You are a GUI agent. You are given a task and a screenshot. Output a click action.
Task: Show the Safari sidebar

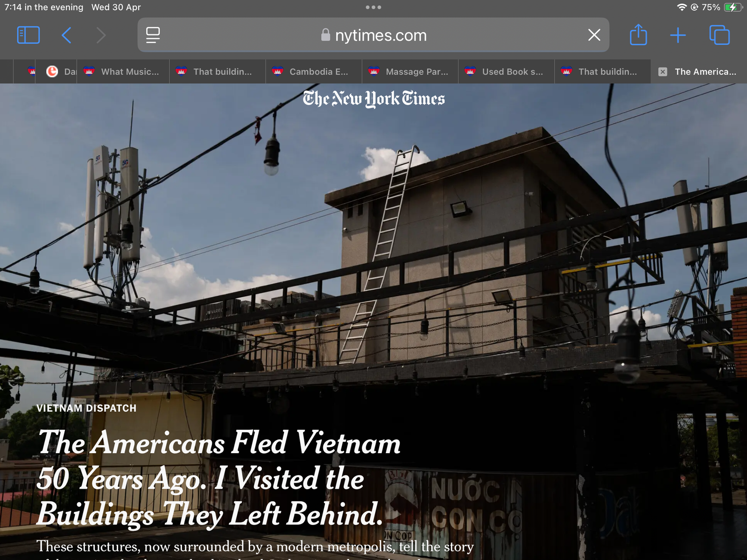[28, 35]
